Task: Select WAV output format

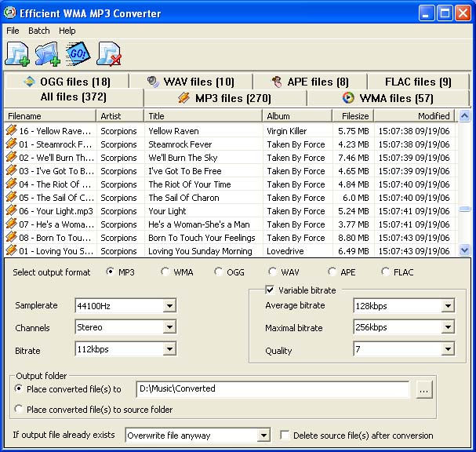Action: coord(272,272)
